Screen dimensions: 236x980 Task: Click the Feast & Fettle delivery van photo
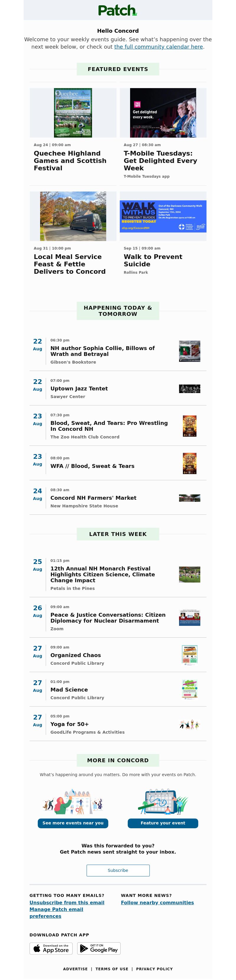click(73, 216)
